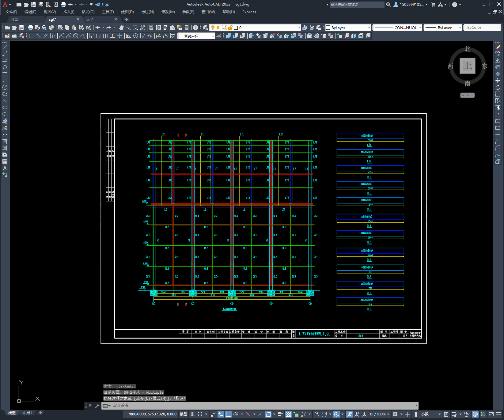Open the dimension style dropdown 直线--标
Viewport: 504px width, 420px height.
[196, 36]
